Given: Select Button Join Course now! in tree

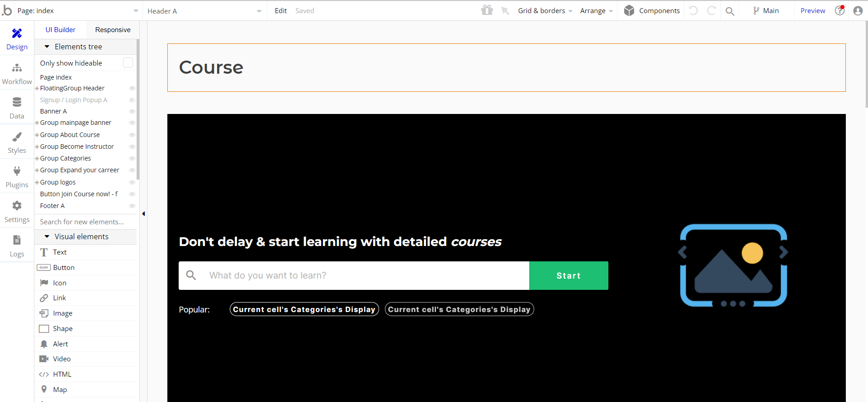Looking at the screenshot, I should pyautogui.click(x=79, y=194).
